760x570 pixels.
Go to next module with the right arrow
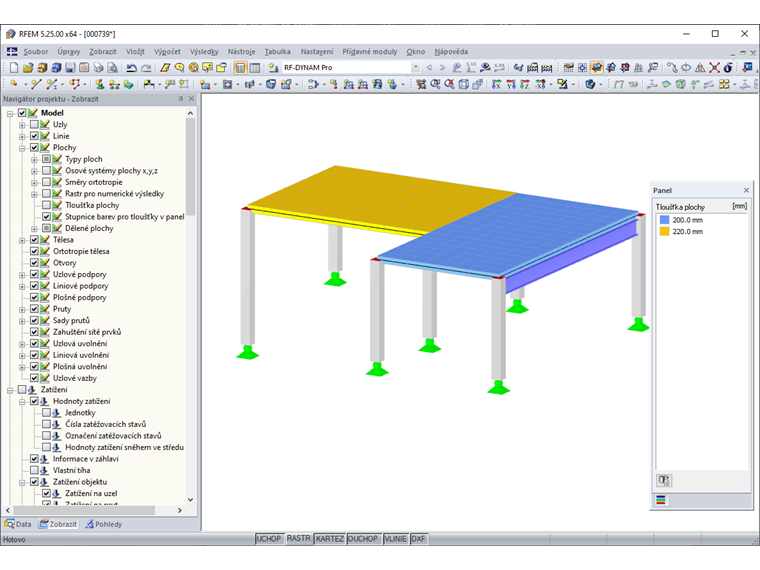click(442, 68)
